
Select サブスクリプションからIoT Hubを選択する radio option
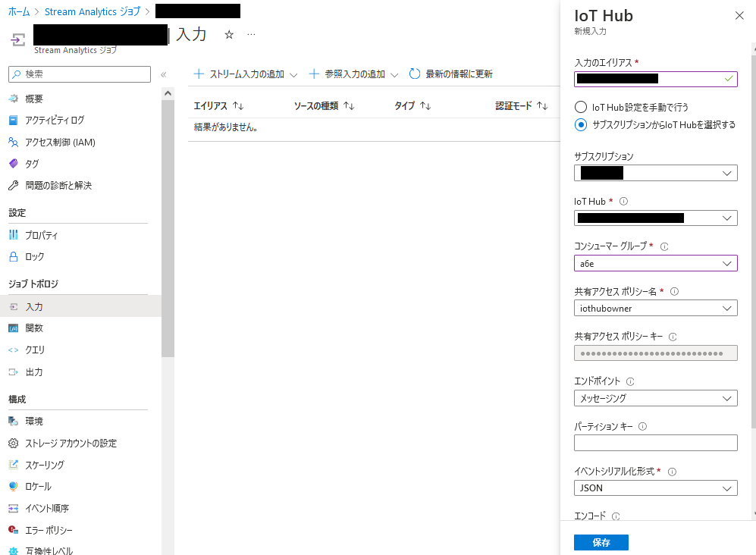[582, 124]
